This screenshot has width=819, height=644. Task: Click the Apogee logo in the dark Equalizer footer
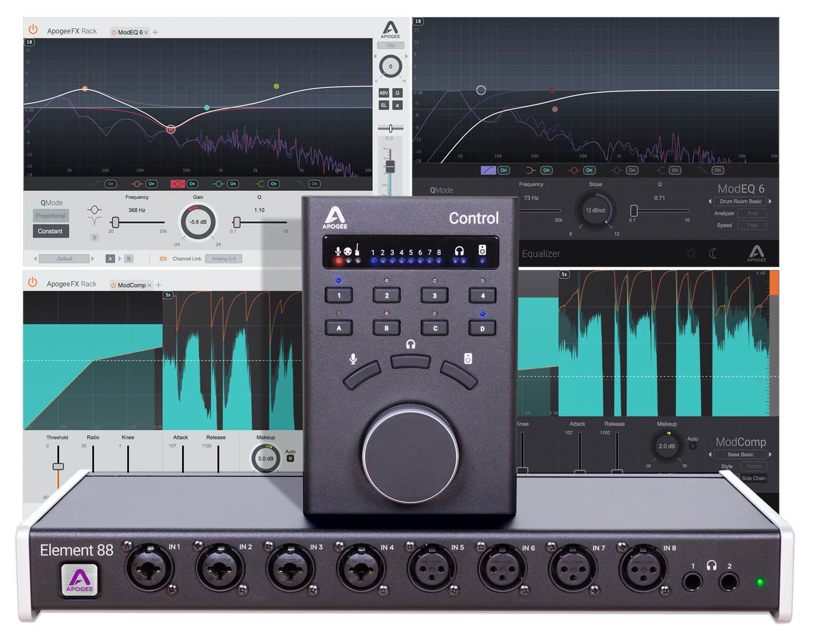click(756, 254)
